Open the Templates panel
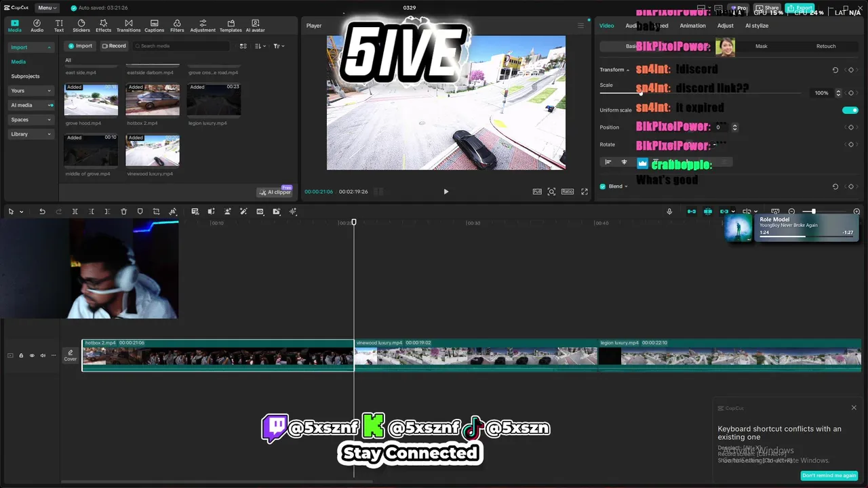 (231, 26)
